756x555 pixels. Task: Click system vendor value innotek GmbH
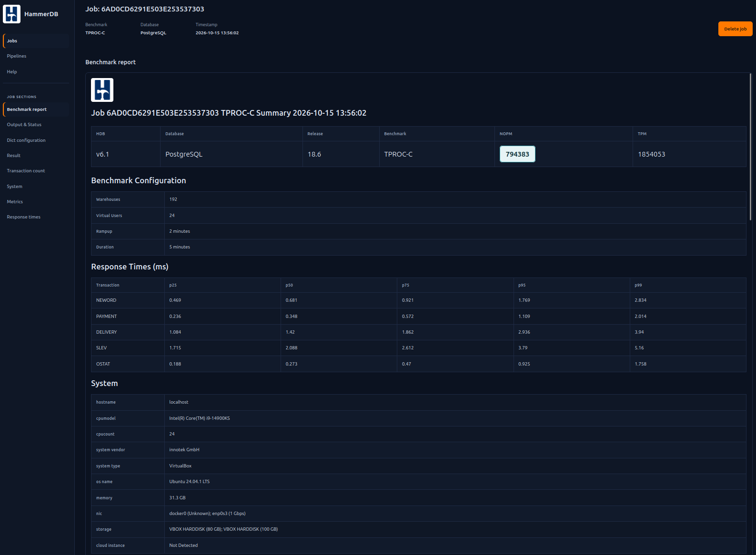[184, 450]
